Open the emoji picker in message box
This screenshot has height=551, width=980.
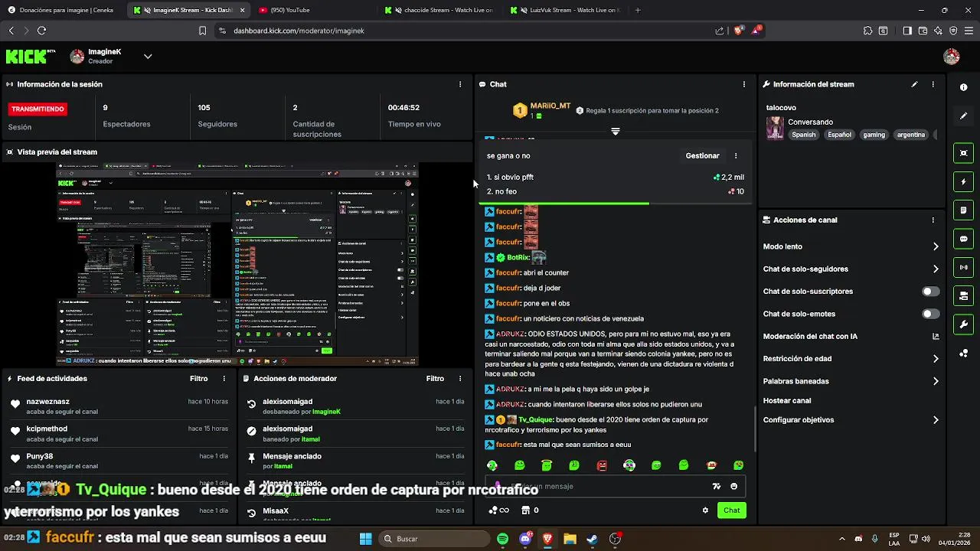[734, 486]
